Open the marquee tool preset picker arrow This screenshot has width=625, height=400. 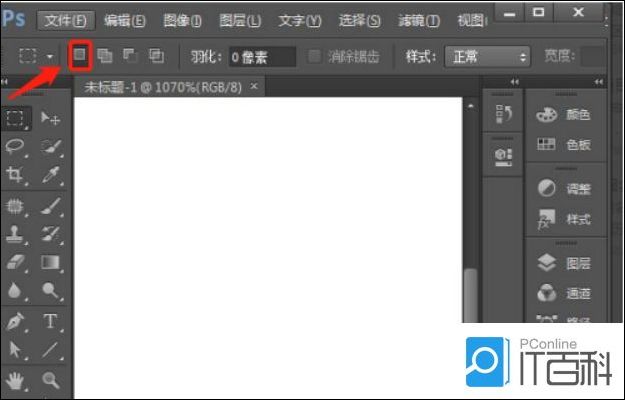click(x=50, y=57)
